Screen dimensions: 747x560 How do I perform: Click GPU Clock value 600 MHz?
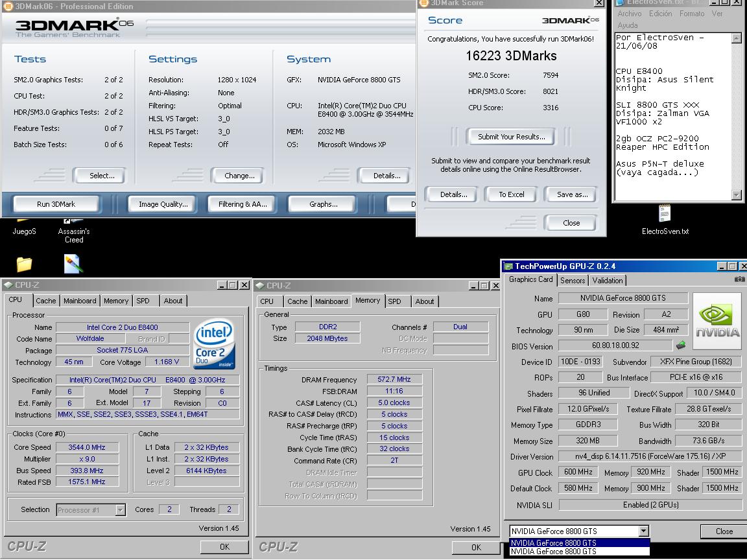click(x=578, y=472)
